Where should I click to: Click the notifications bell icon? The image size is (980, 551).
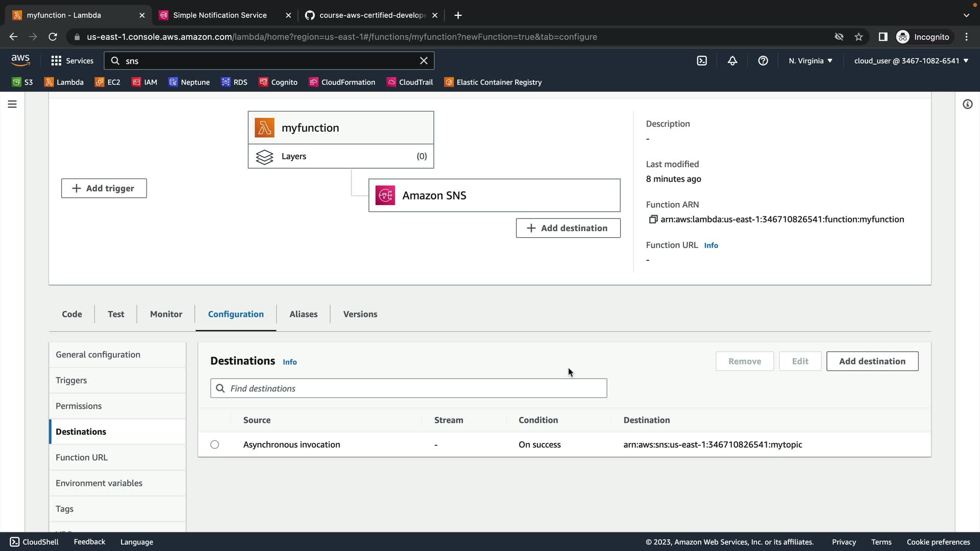[732, 61]
